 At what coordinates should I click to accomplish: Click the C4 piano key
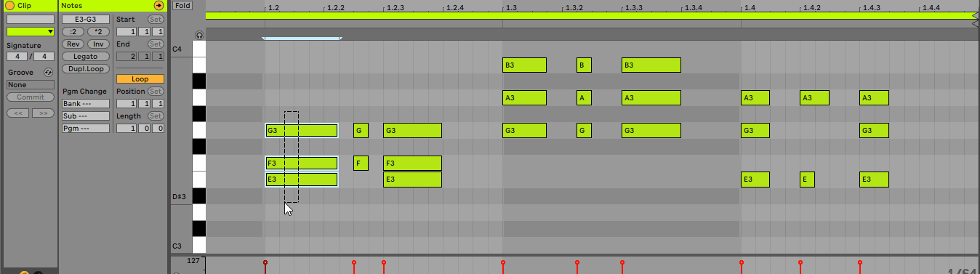coord(198,49)
